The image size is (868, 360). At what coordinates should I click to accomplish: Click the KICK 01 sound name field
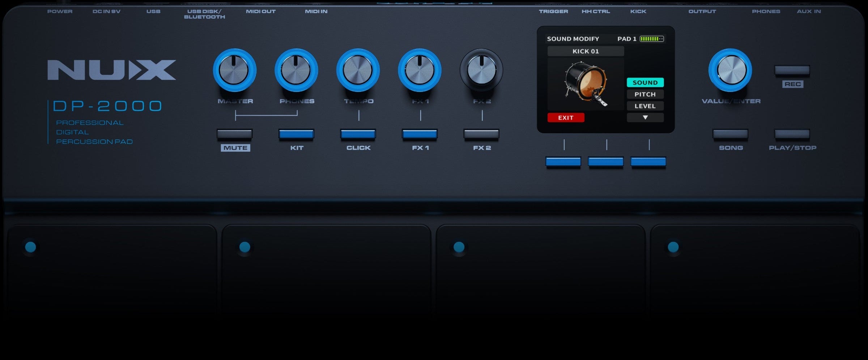586,51
